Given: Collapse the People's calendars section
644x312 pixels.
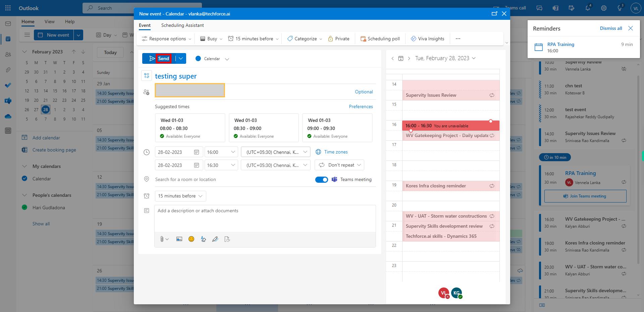Looking at the screenshot, I should (x=24, y=195).
